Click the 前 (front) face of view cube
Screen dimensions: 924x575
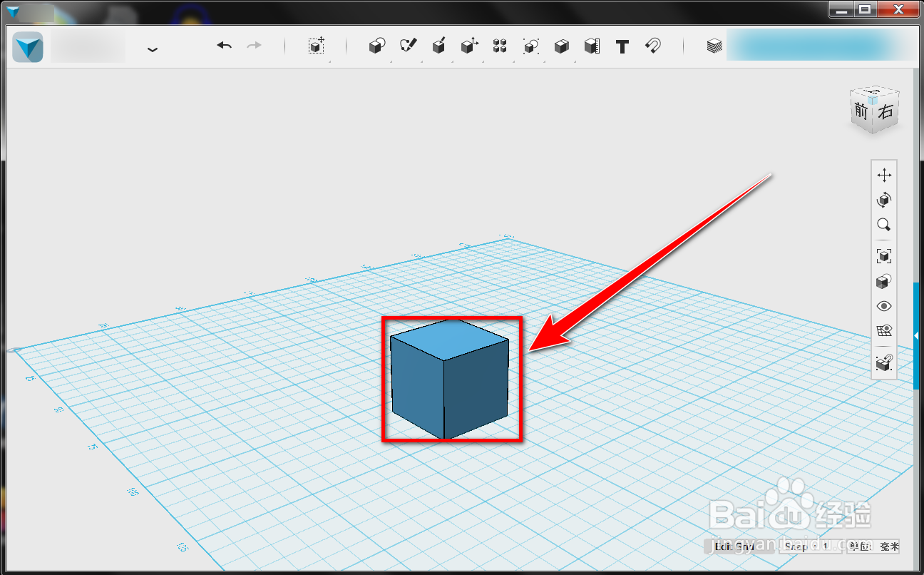(861, 112)
